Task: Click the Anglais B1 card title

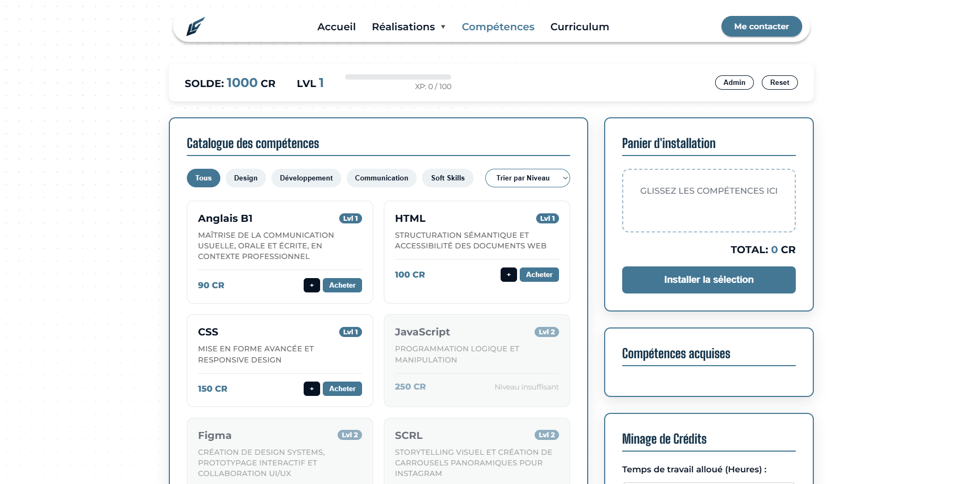Action: [225, 218]
